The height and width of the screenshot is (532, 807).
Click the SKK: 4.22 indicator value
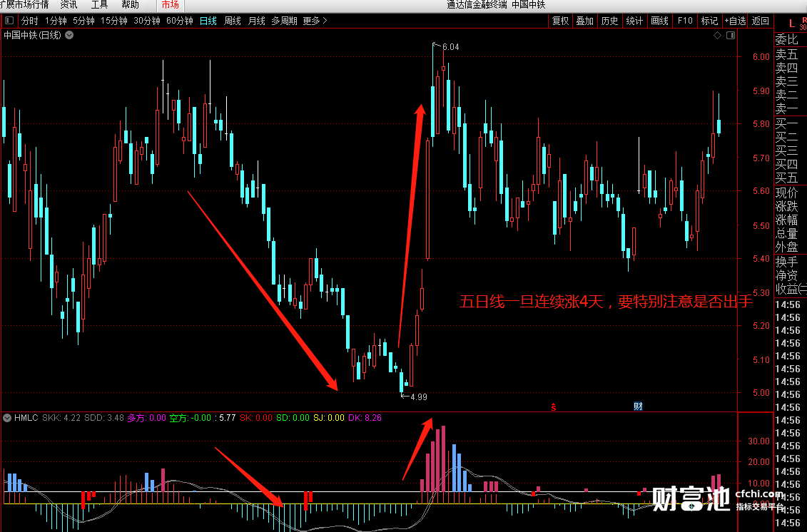click(x=61, y=418)
